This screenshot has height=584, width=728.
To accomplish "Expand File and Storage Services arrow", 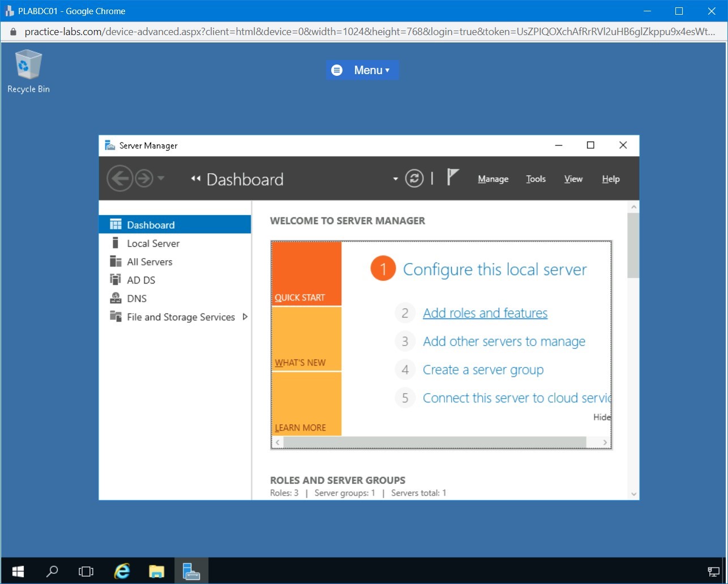I will 245,317.
